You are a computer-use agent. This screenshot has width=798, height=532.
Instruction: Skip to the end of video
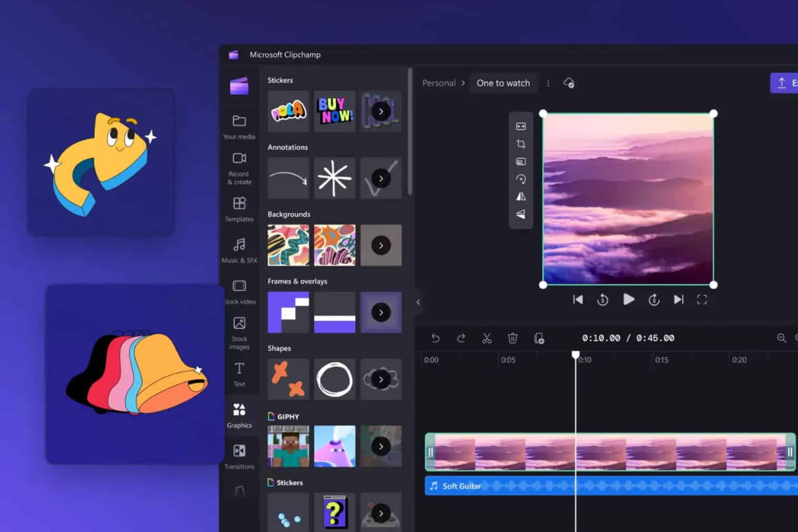coord(679,300)
